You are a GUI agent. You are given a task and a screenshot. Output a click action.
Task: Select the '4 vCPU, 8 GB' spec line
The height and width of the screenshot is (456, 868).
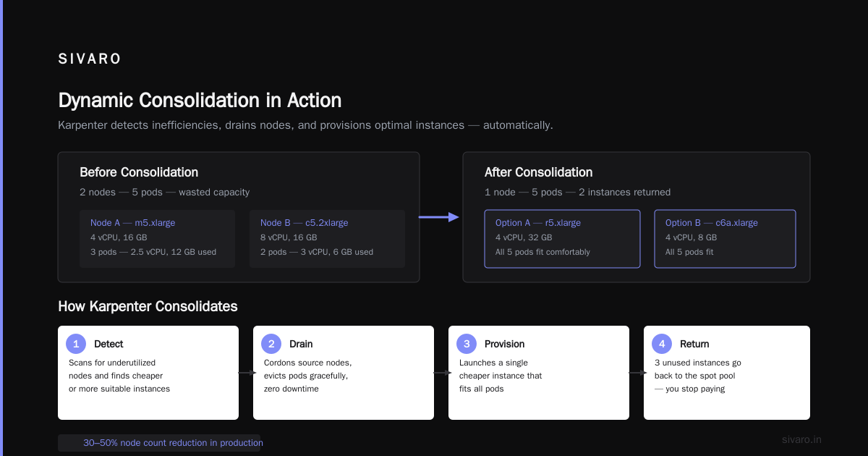[x=692, y=237]
